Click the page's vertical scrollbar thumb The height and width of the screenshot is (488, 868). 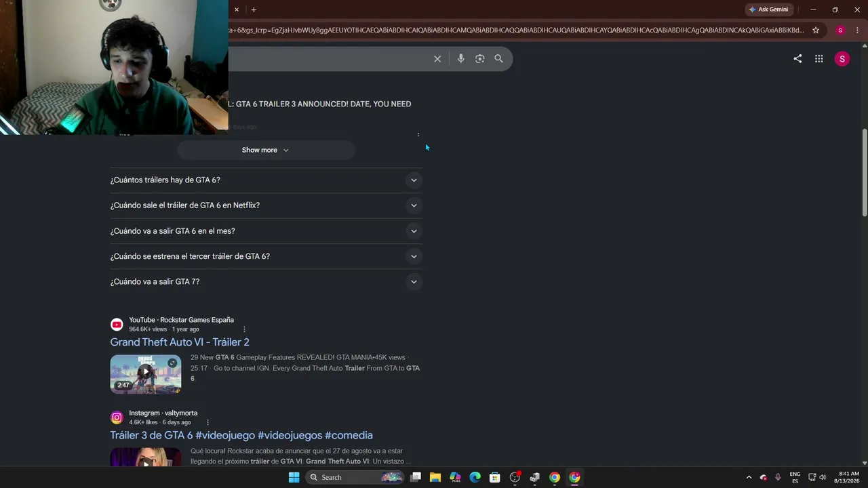click(x=864, y=173)
